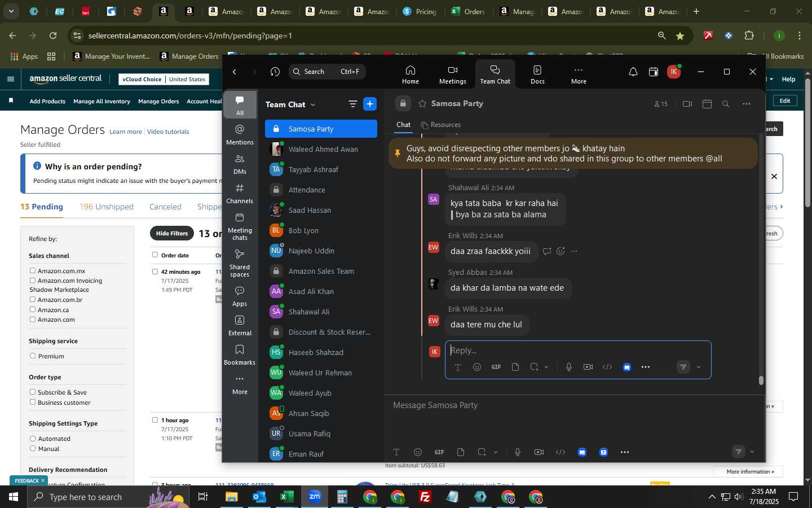Search inside Samosa Party chat
812x508 pixels.
click(726, 104)
